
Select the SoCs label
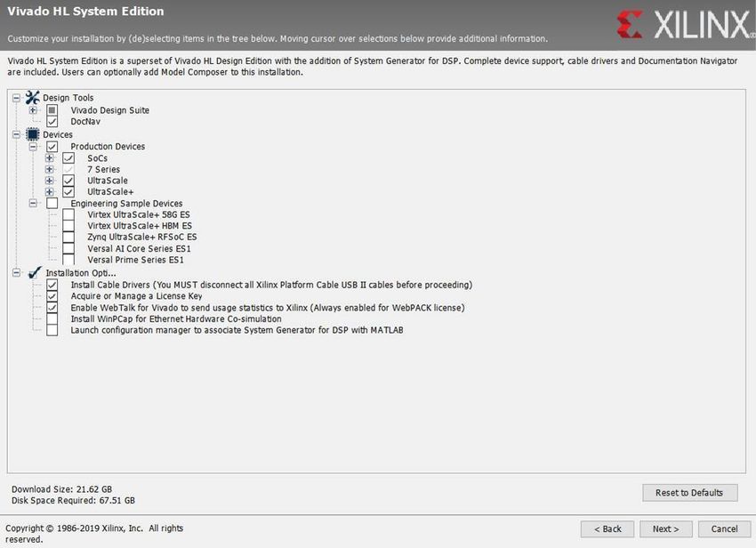click(x=98, y=158)
